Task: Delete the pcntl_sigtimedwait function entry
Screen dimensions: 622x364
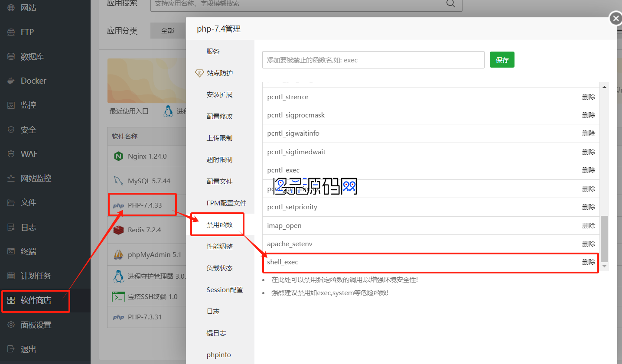Action: (x=589, y=152)
